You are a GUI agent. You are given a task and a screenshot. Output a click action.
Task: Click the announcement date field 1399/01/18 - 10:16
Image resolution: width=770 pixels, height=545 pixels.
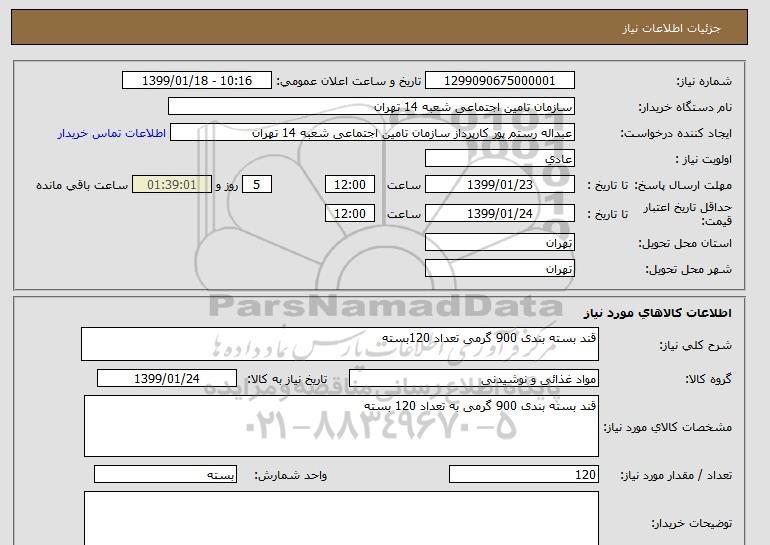tap(196, 81)
